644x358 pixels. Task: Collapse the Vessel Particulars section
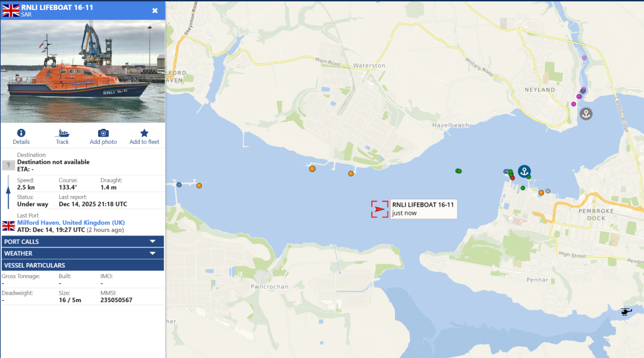(82, 265)
